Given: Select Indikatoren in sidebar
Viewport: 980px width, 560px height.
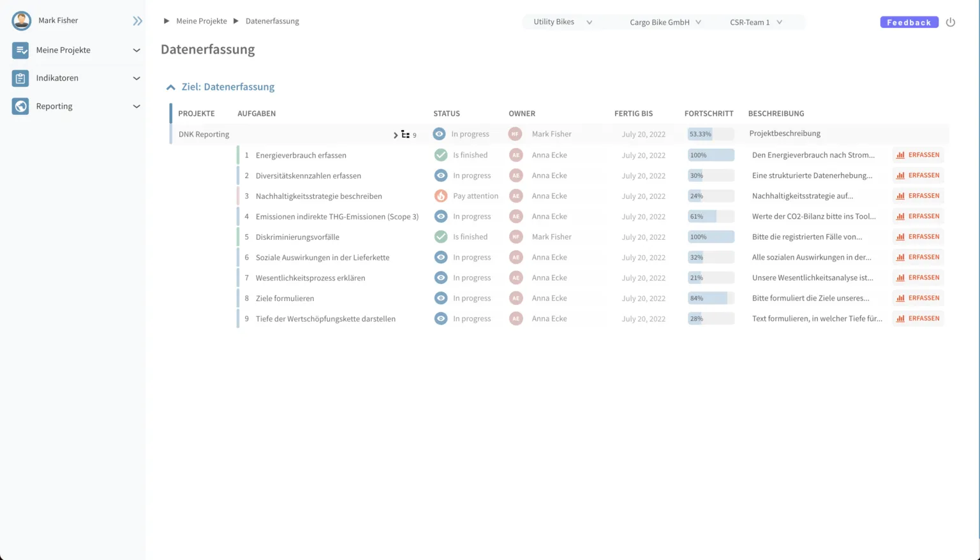Looking at the screenshot, I should pos(57,78).
